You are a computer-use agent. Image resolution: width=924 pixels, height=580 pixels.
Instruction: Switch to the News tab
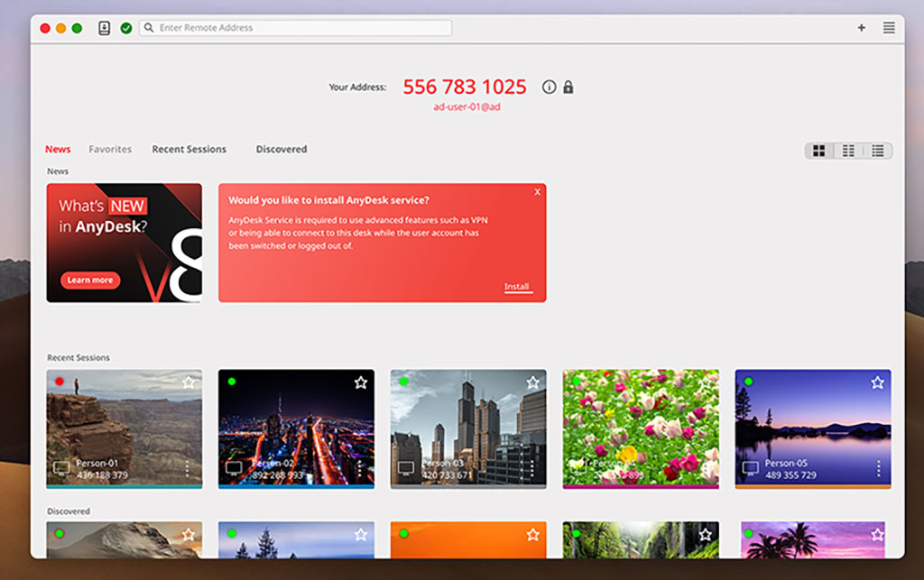tap(58, 150)
